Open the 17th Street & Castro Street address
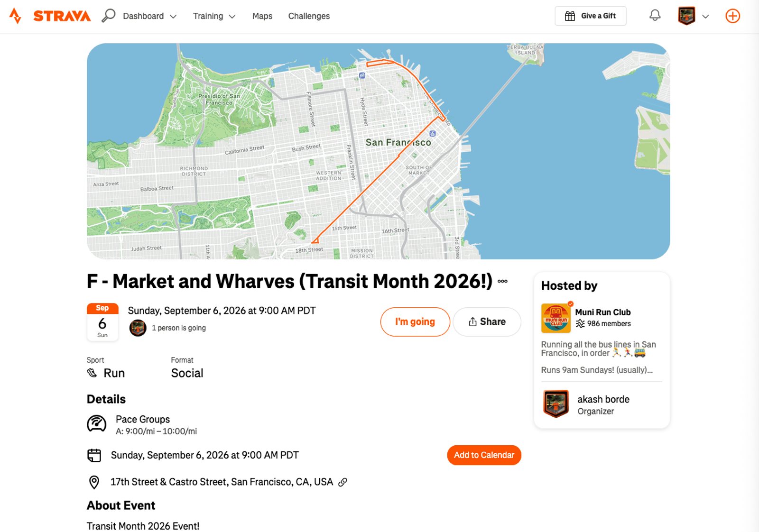The image size is (759, 532). point(222,482)
